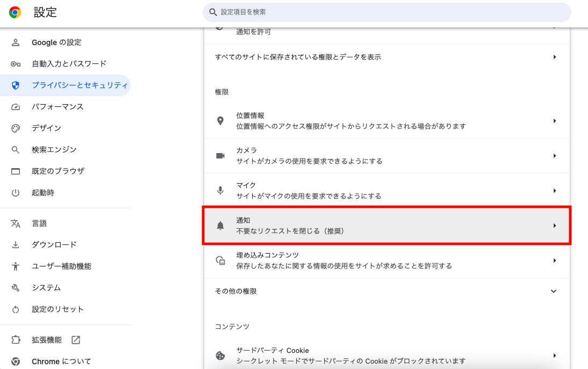This screenshot has width=588, height=369.
Task: Open カメラ settings via its arrow
Action: click(554, 156)
